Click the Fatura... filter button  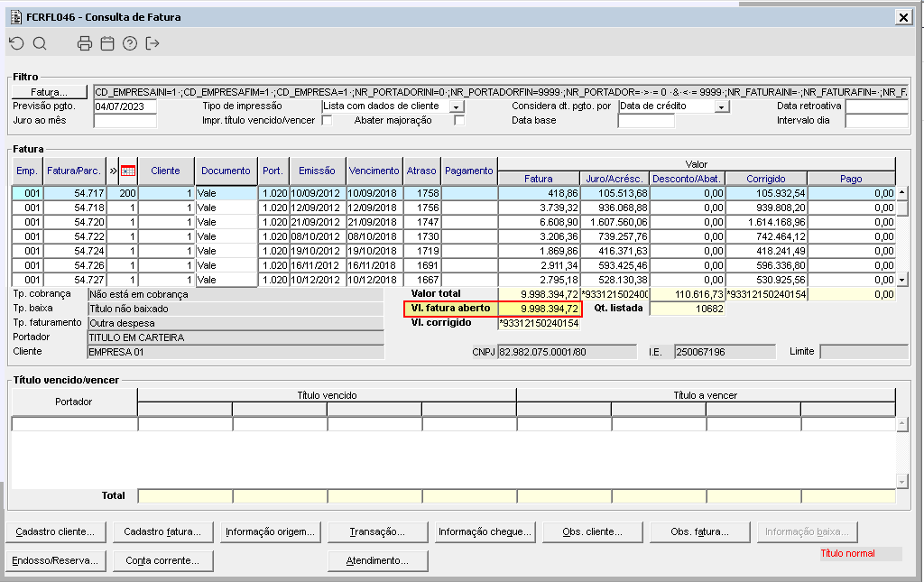click(x=50, y=92)
